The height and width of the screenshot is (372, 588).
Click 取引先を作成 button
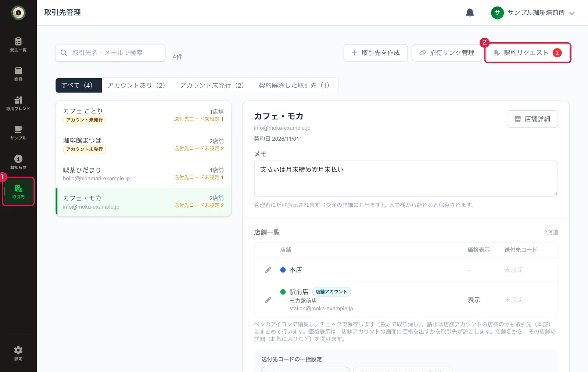(376, 53)
